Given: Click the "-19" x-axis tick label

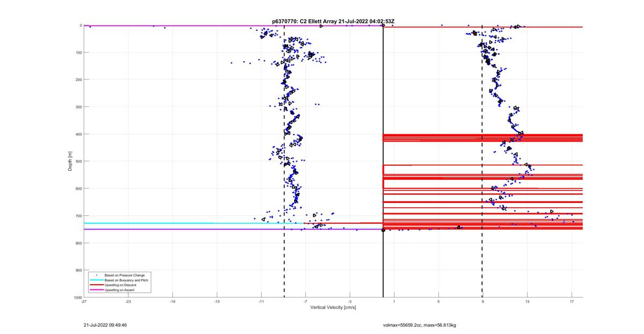Looking at the screenshot, I should coord(172,301).
